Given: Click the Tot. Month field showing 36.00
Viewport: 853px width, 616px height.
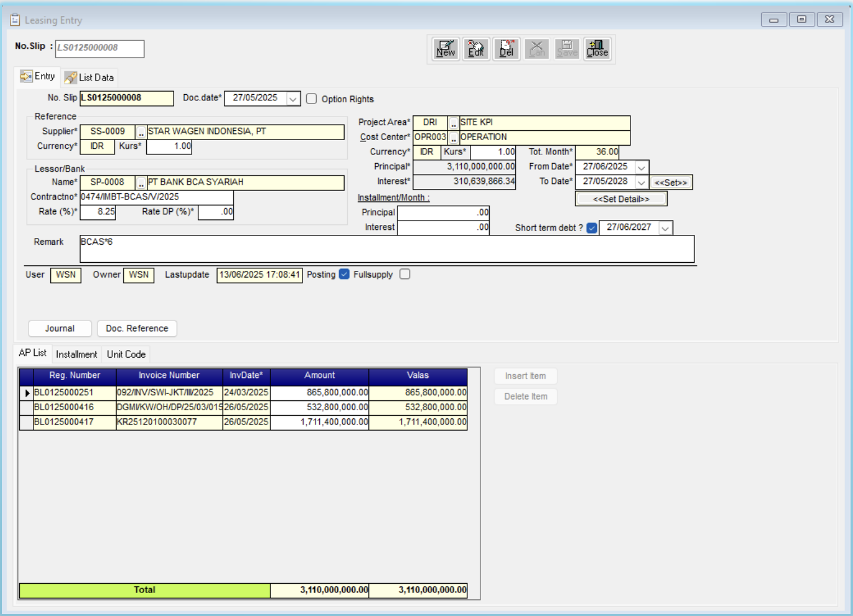Looking at the screenshot, I should click(597, 152).
